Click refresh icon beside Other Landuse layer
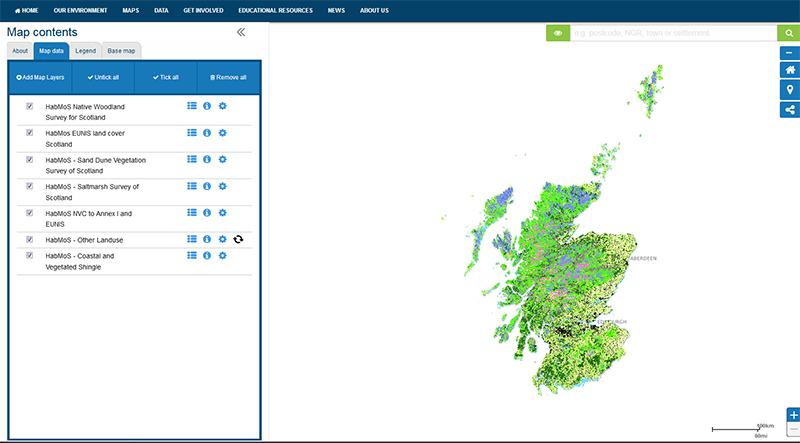 click(x=239, y=239)
